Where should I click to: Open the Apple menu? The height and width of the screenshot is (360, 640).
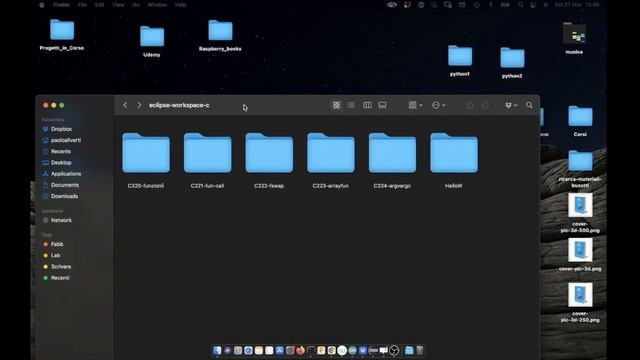pos(42,5)
